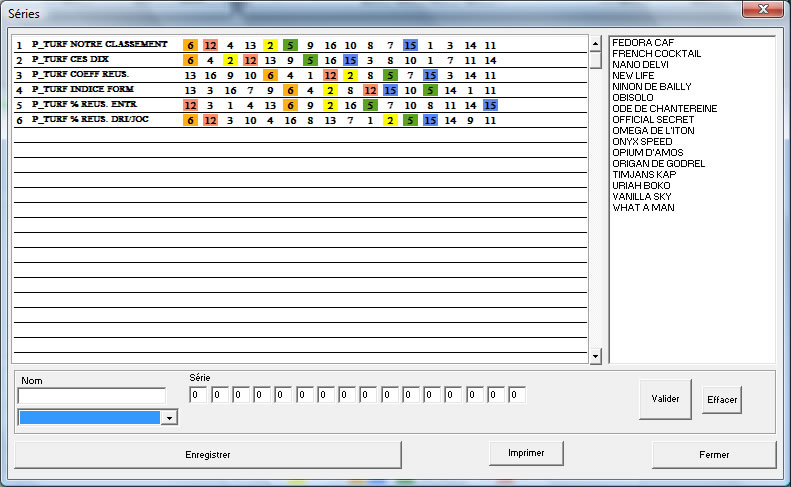The height and width of the screenshot is (487, 791).
Task: Click the Valider button
Action: [665, 398]
